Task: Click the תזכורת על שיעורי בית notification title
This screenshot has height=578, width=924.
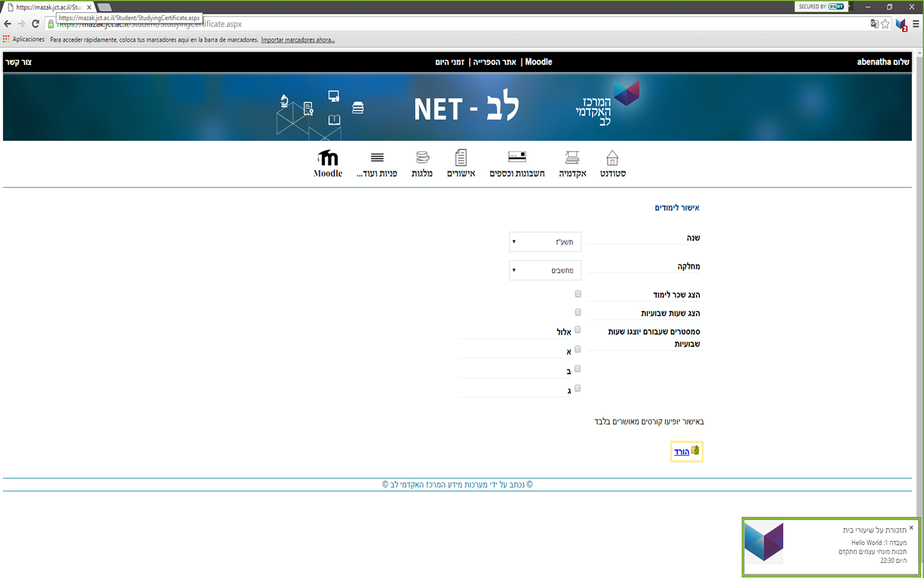Action: tap(874, 530)
